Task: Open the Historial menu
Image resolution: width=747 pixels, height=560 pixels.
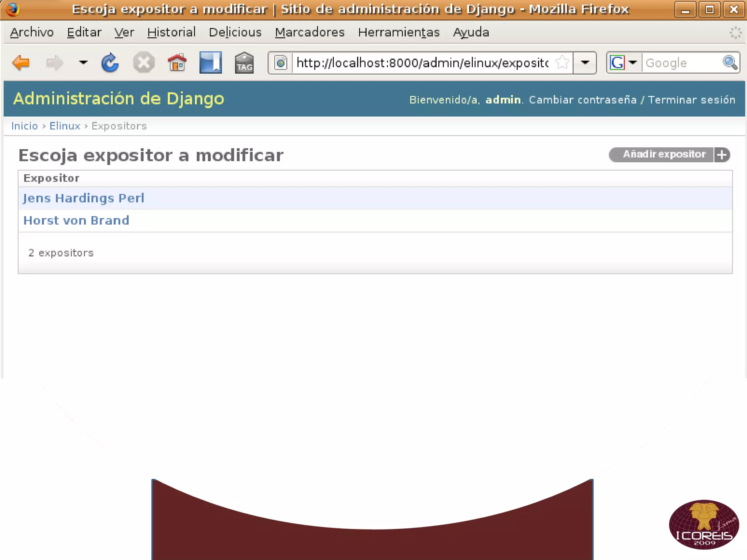Action: tap(171, 32)
